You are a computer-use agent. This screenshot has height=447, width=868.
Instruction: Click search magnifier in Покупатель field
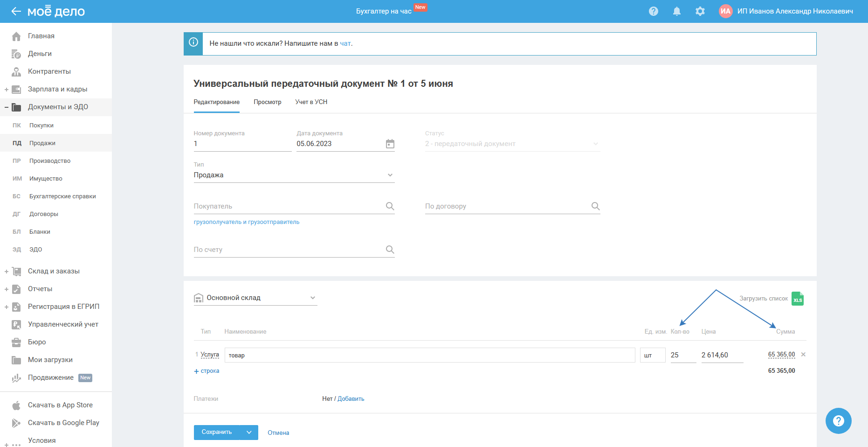pyautogui.click(x=390, y=206)
